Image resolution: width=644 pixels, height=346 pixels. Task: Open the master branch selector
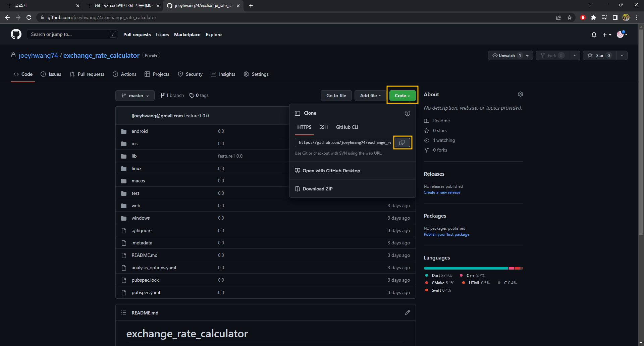pyautogui.click(x=135, y=96)
